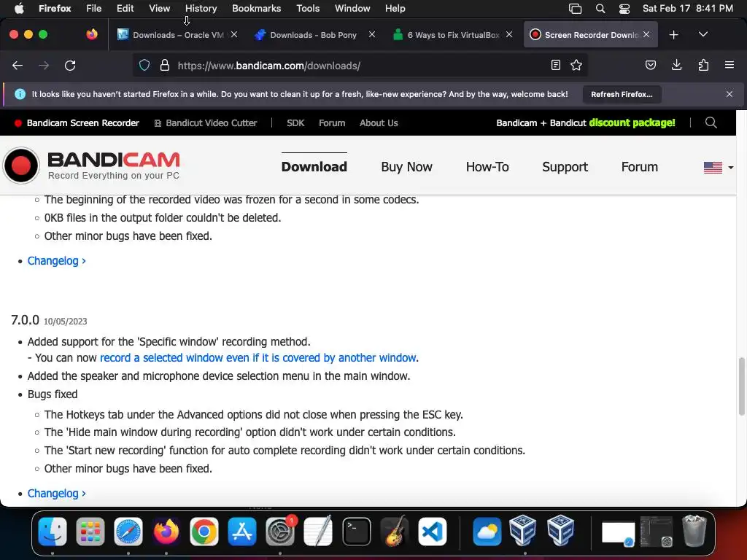
Task: Click the discount package promo link
Action: [586, 122]
